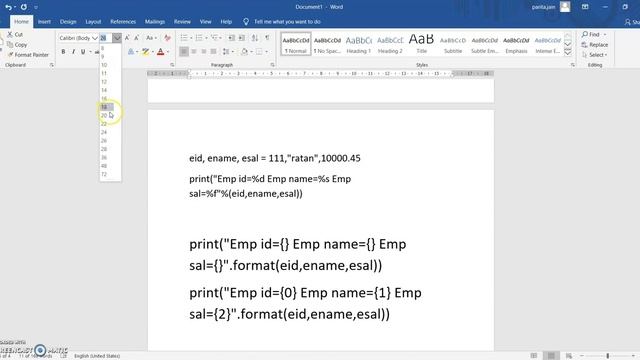Open the Paragraph settings dialog launcher

point(272,65)
